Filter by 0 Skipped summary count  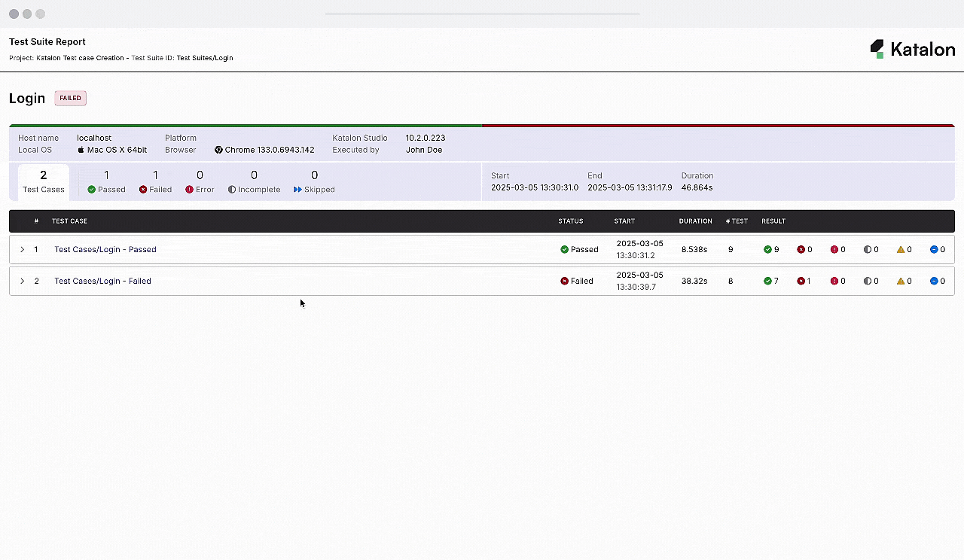(314, 182)
